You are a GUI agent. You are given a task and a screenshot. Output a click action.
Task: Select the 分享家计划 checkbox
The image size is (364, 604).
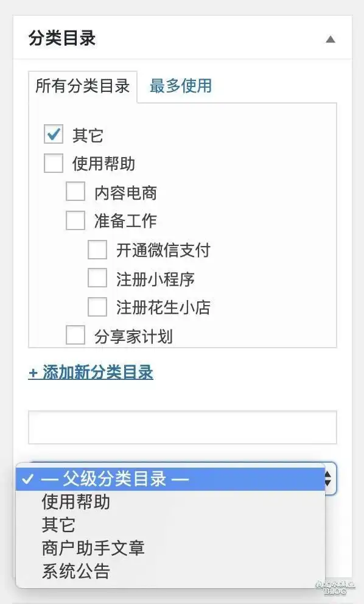click(x=76, y=336)
